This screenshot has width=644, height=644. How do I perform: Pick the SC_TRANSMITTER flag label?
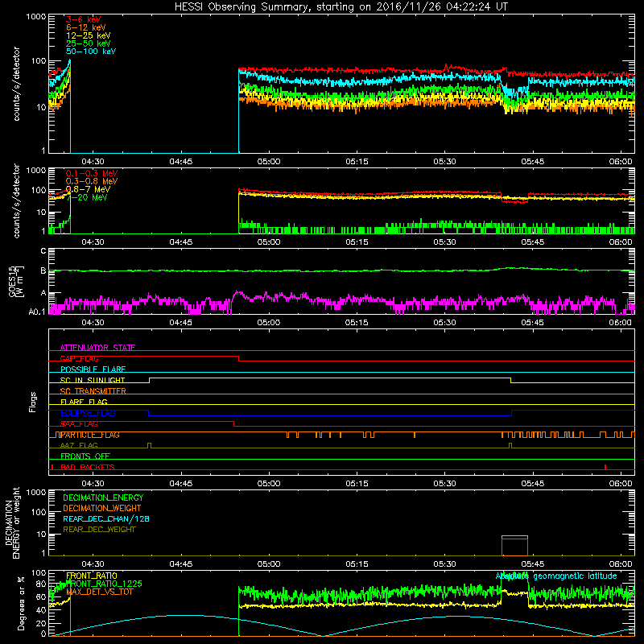pyautogui.click(x=93, y=391)
